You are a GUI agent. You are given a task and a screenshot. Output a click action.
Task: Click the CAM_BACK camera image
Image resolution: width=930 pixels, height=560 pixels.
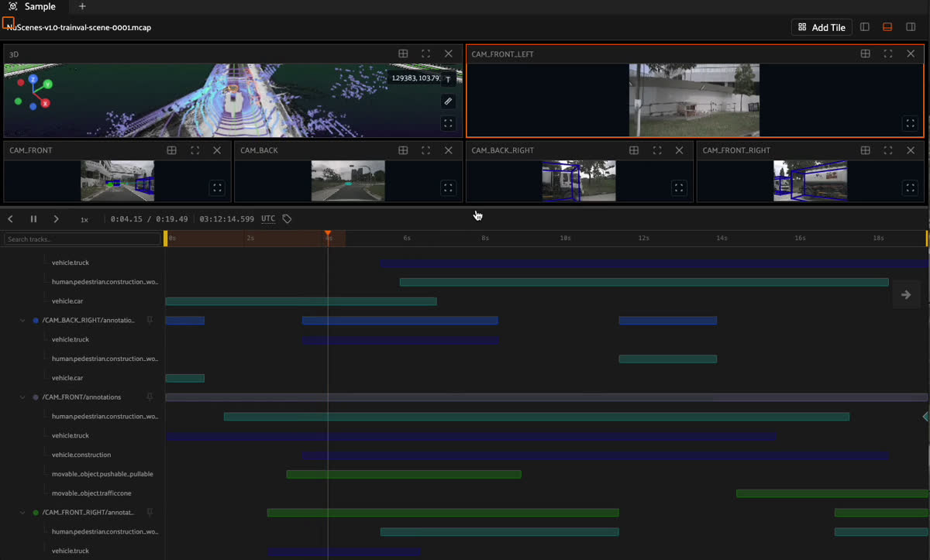348,180
